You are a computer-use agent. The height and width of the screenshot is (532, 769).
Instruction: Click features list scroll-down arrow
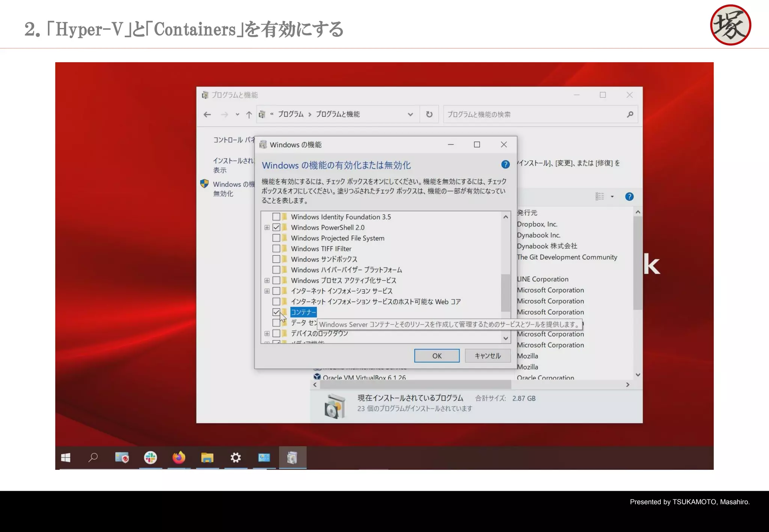coord(506,338)
